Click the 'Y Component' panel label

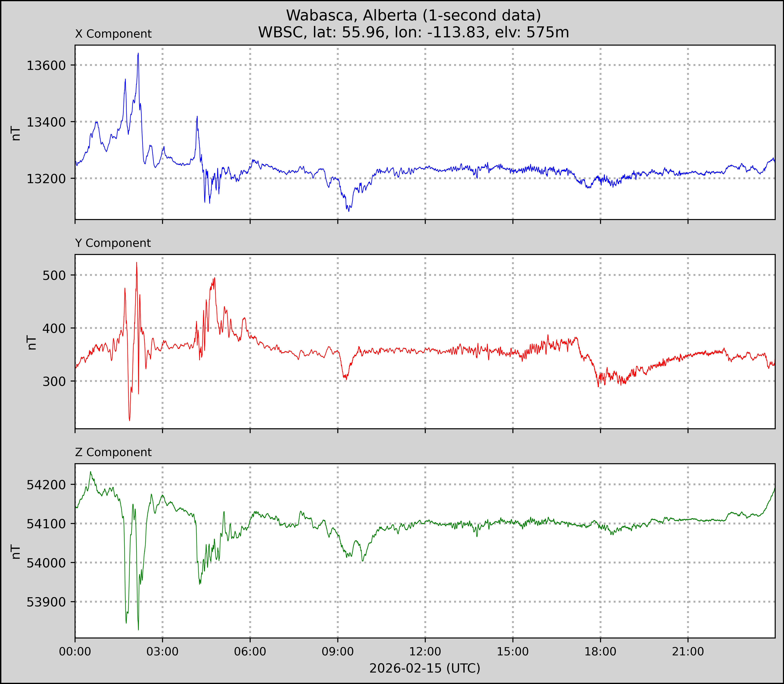[113, 243]
